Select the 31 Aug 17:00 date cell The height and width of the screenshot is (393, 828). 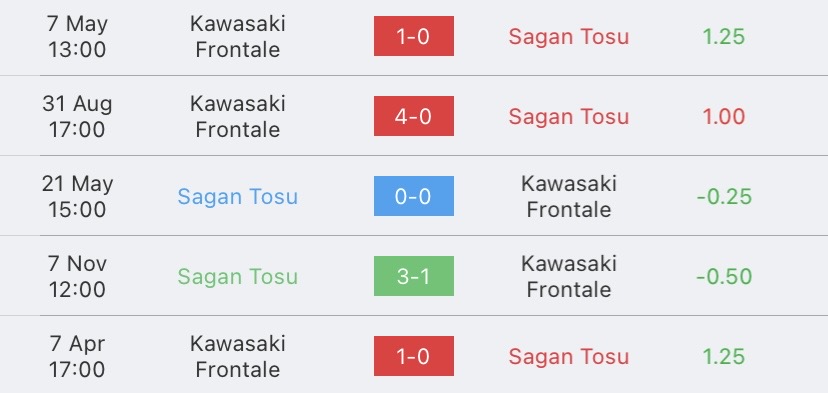pos(77,116)
